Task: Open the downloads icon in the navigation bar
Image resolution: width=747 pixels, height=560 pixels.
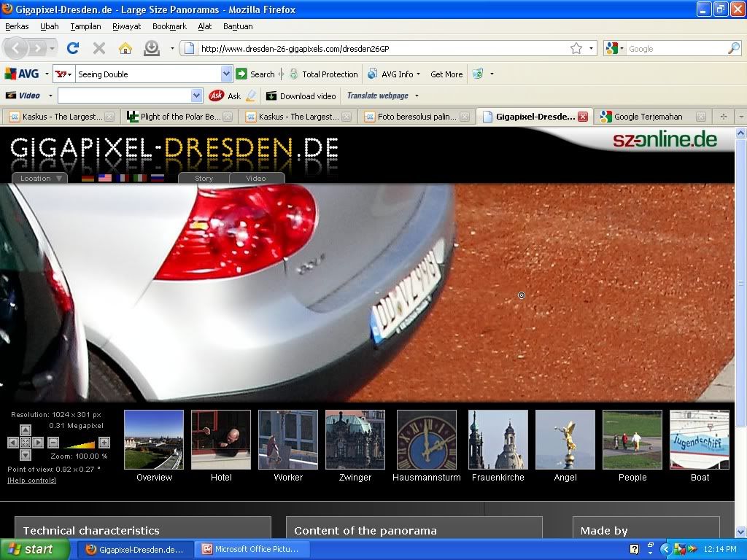Action: tap(152, 48)
